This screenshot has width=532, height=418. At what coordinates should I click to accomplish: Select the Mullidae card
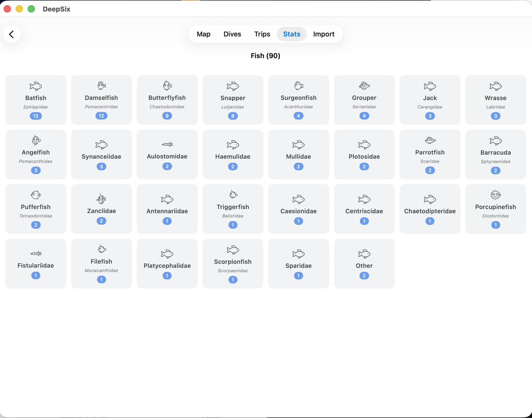click(x=299, y=154)
